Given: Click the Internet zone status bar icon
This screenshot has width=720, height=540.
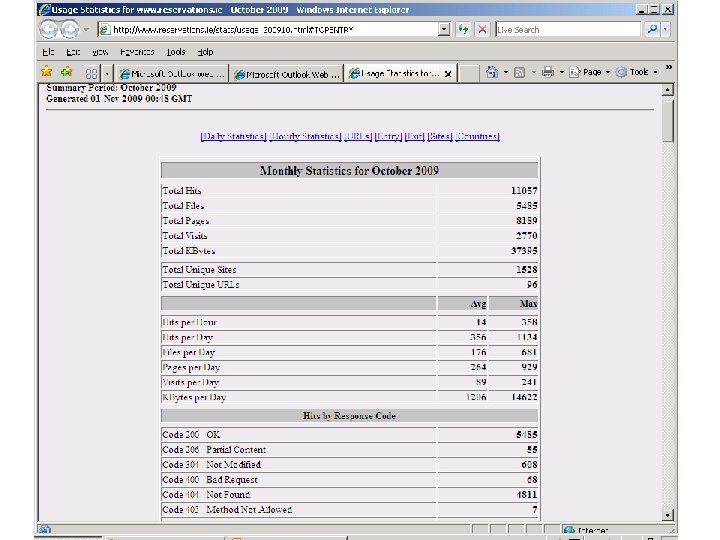Looking at the screenshot, I should tap(568, 530).
